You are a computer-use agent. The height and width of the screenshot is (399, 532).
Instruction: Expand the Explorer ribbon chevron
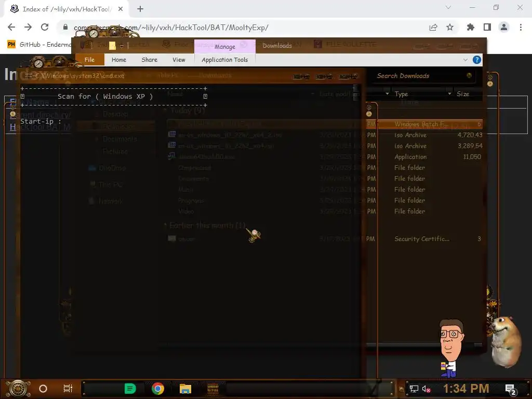coord(465,60)
